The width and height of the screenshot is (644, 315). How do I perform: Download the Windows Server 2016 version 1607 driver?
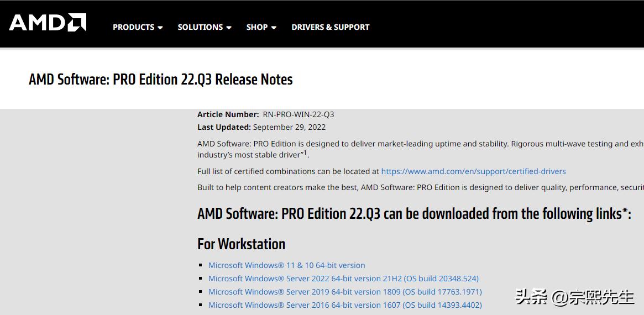tap(345, 305)
